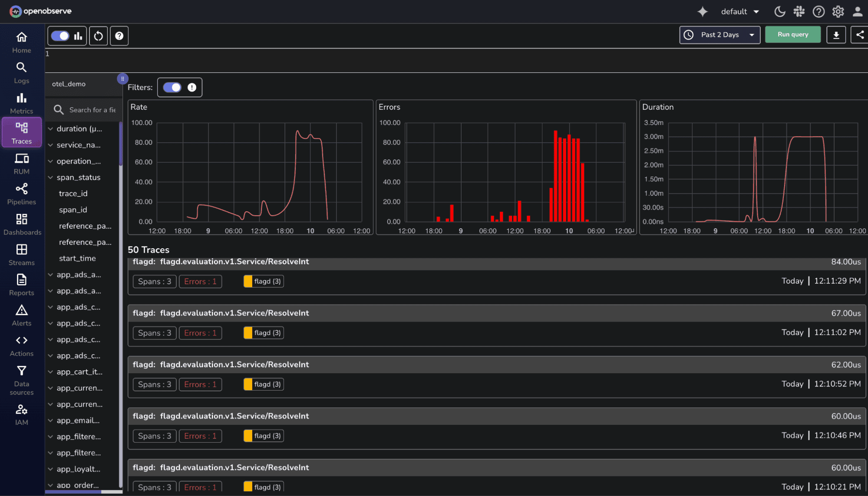
Task: Switch theme using the moon icon
Action: tap(779, 12)
